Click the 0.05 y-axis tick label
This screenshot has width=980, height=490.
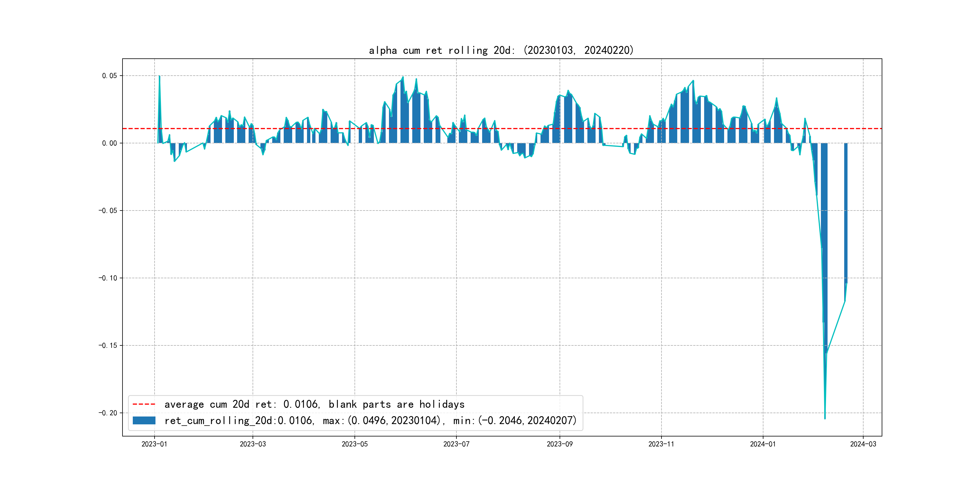point(109,76)
